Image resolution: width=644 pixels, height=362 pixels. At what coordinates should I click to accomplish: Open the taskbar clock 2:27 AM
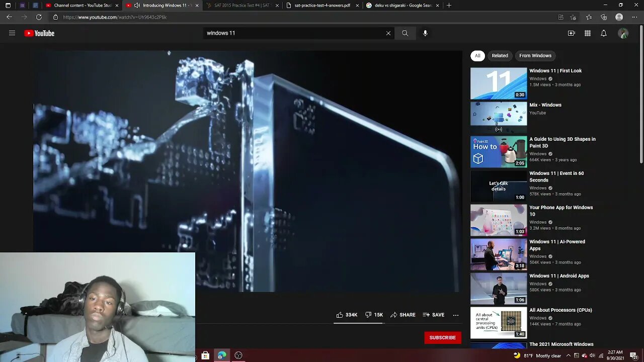click(x=615, y=355)
